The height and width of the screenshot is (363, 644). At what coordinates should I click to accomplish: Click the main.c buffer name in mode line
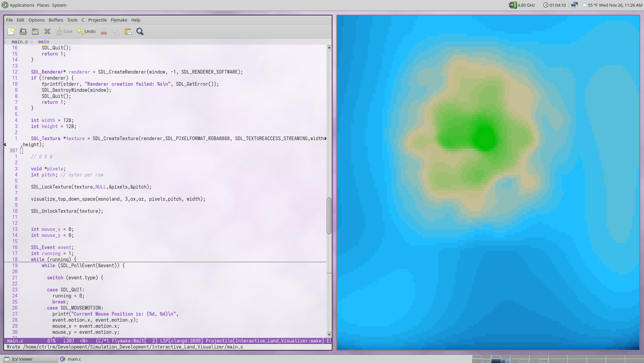coord(15,341)
